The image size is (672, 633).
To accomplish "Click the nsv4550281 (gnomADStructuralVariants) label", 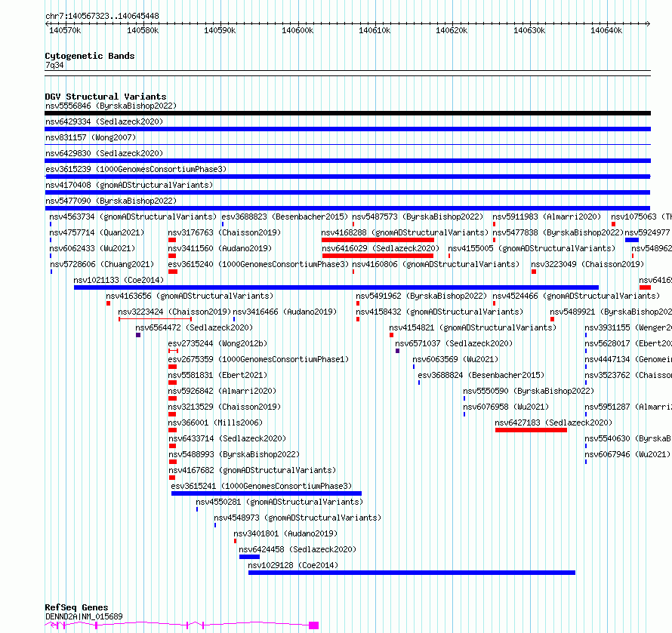I will (x=279, y=502).
